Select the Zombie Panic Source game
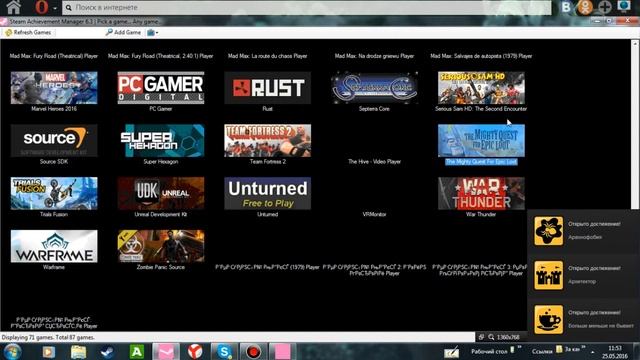Viewport: 640px width, 360px height. tap(161, 250)
